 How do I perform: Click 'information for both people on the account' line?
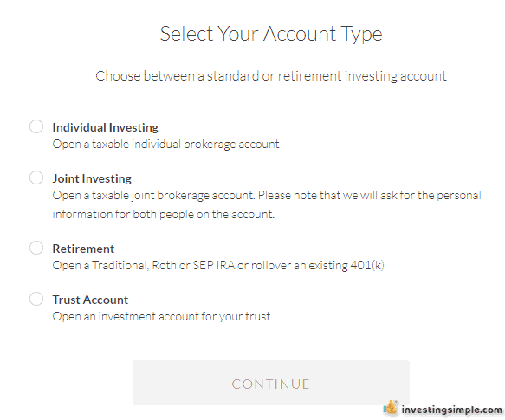pos(164,214)
